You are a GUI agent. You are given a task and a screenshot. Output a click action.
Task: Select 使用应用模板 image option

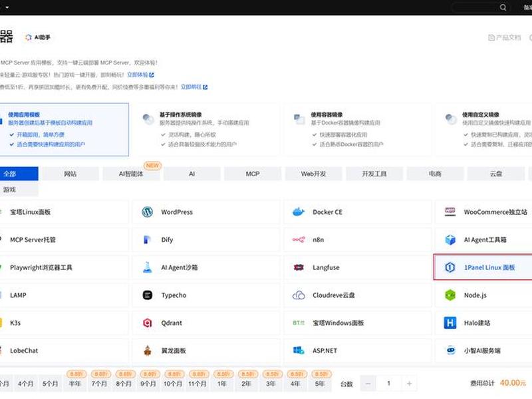coord(64,130)
